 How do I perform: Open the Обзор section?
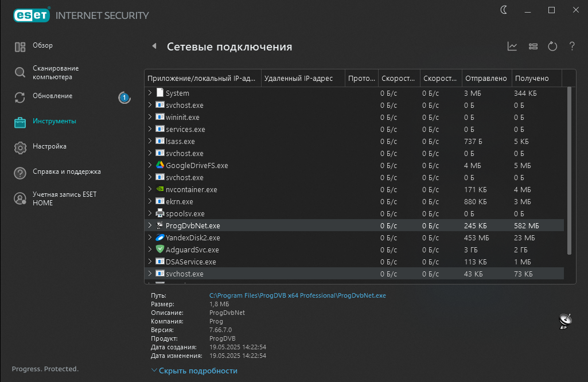(x=43, y=45)
